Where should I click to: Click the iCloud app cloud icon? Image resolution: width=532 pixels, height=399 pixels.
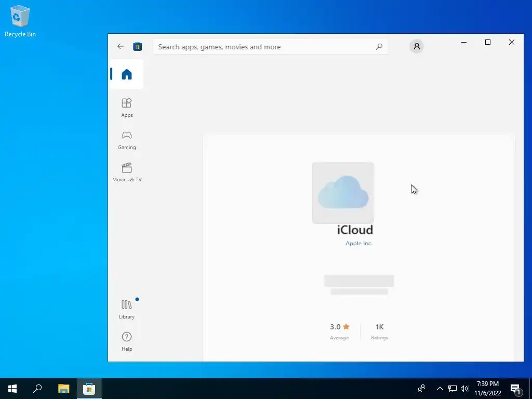pyautogui.click(x=343, y=192)
